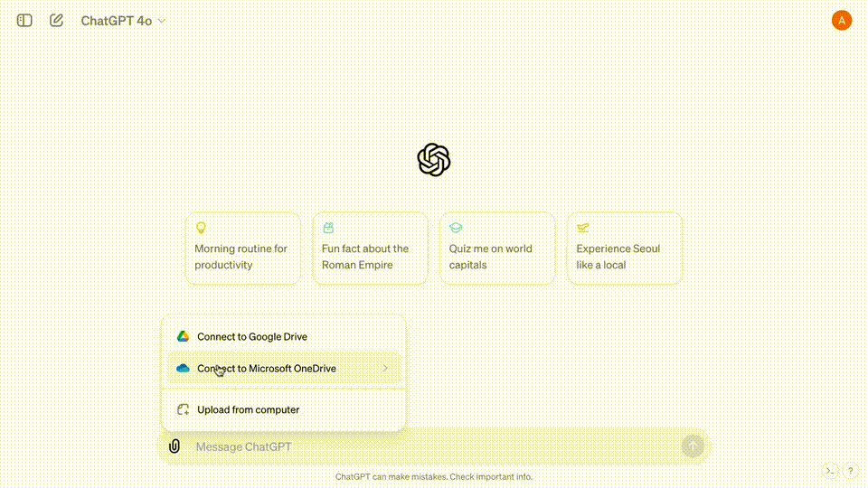Select Connect to Google Drive
This screenshot has width=868, height=488.
coord(252,336)
